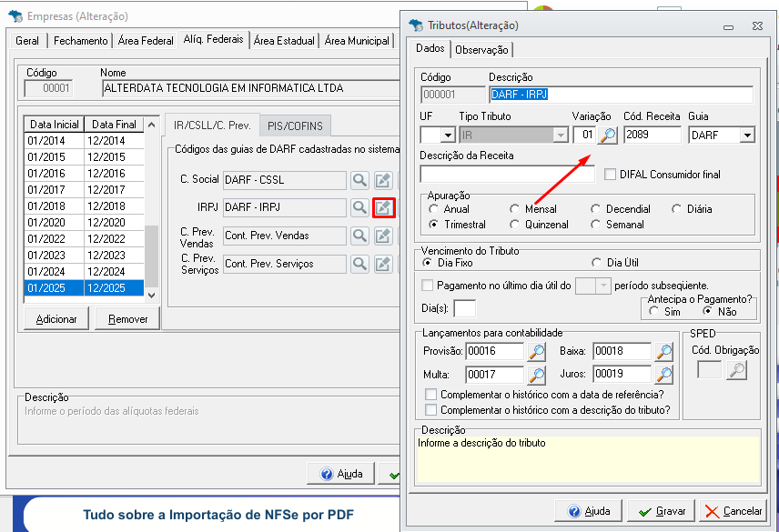Click the Cód. Receita field 2089
Viewport: 779px width, 532px height.
point(653,135)
